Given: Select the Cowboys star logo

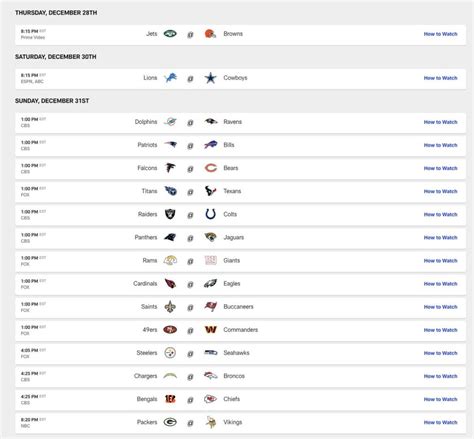Looking at the screenshot, I should pos(210,78).
